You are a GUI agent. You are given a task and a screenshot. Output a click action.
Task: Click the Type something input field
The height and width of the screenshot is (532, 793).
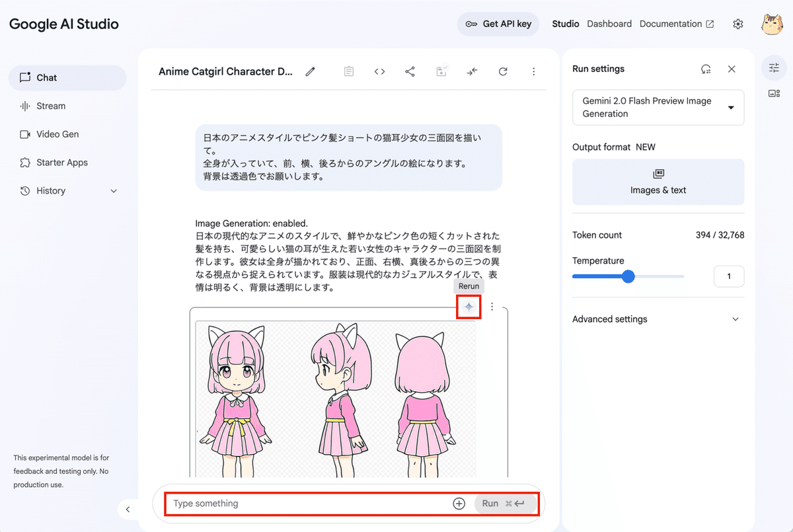tap(304, 503)
